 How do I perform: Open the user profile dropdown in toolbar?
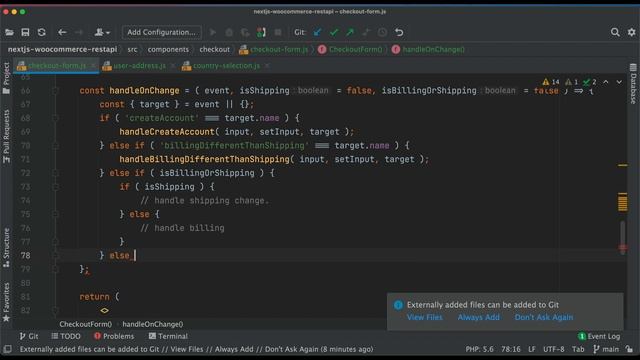[x=102, y=32]
